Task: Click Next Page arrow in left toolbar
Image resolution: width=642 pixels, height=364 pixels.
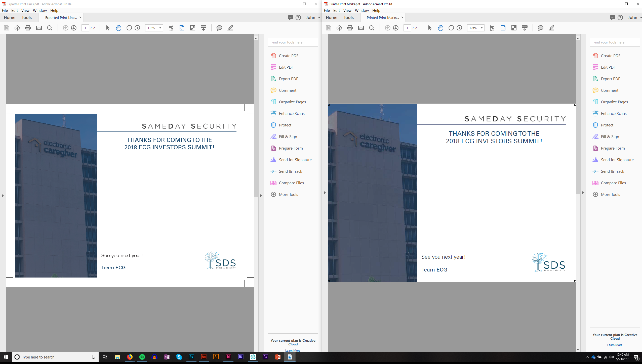Action: [x=74, y=28]
